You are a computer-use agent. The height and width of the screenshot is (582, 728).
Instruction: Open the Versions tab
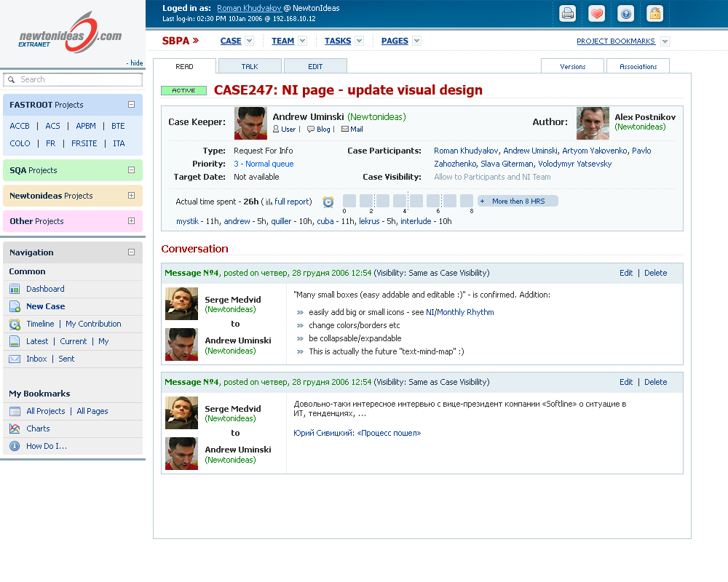572,66
